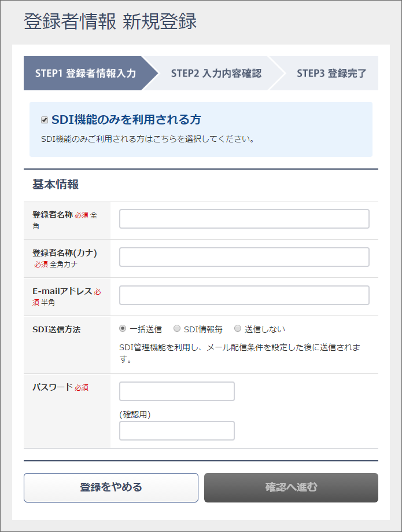
Task: Click the STEP1 登録者情報入力 step tab
Action: [86, 74]
